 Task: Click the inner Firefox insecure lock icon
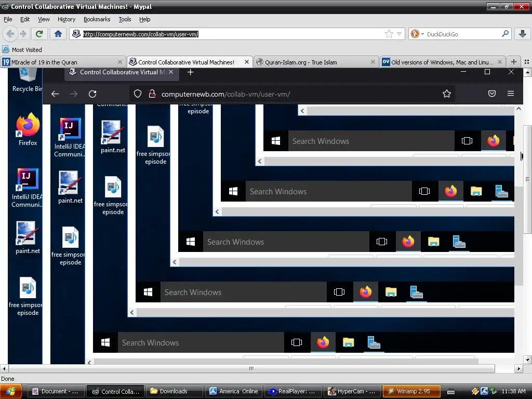(x=152, y=94)
